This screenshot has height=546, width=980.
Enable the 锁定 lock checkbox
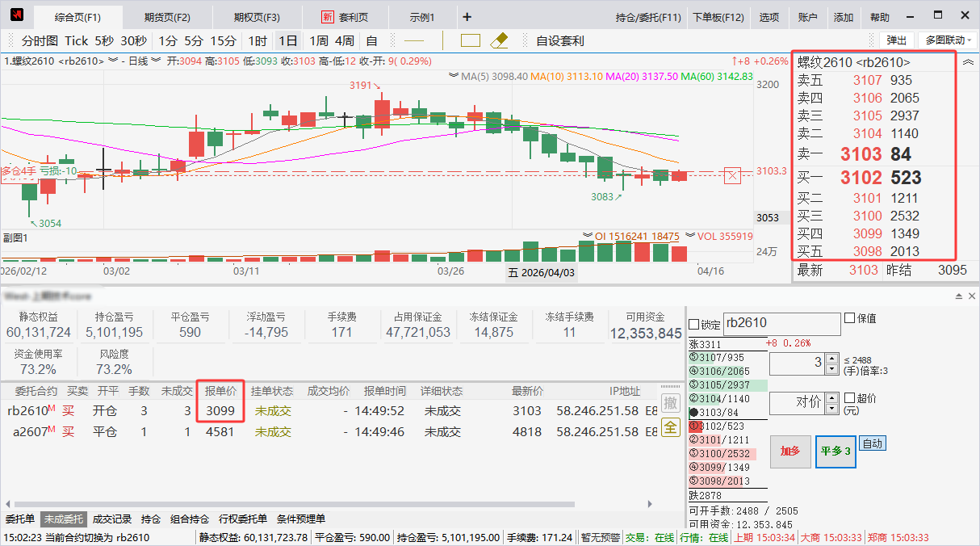(694, 324)
